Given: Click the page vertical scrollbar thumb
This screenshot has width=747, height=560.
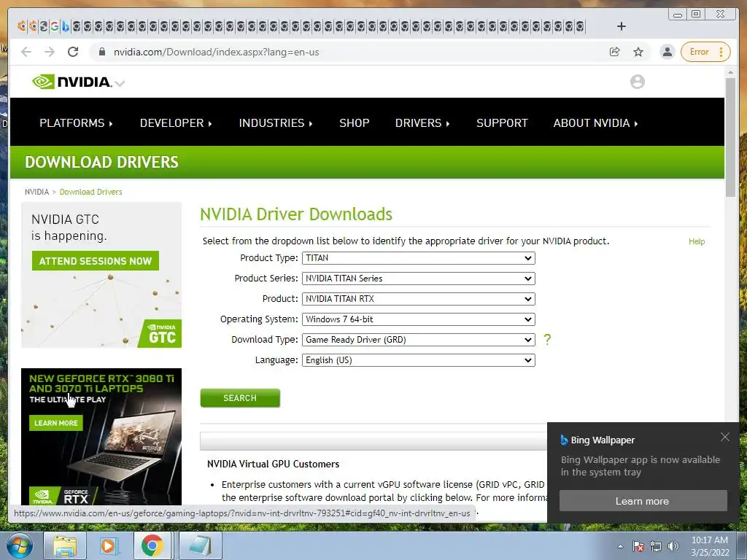Looking at the screenshot, I should coord(731,137).
